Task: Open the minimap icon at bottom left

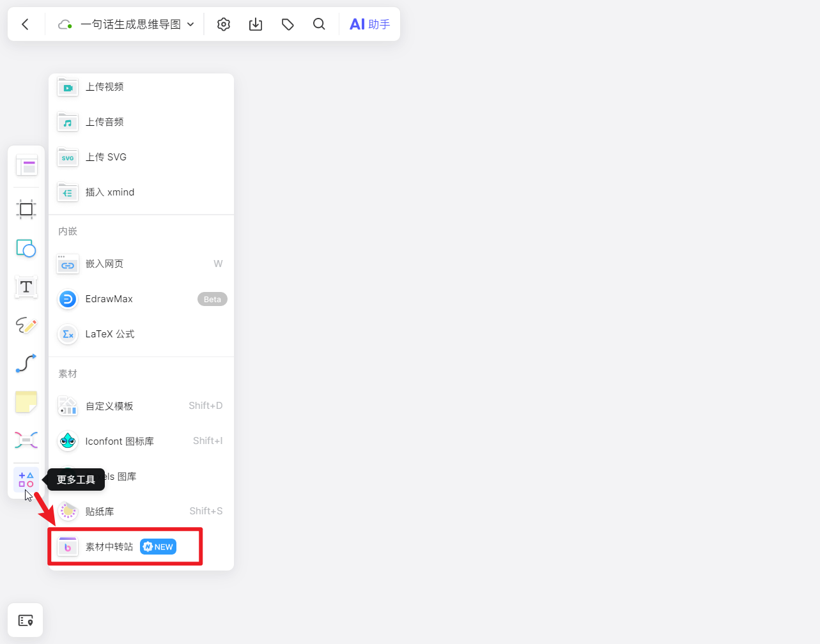Action: (25, 620)
